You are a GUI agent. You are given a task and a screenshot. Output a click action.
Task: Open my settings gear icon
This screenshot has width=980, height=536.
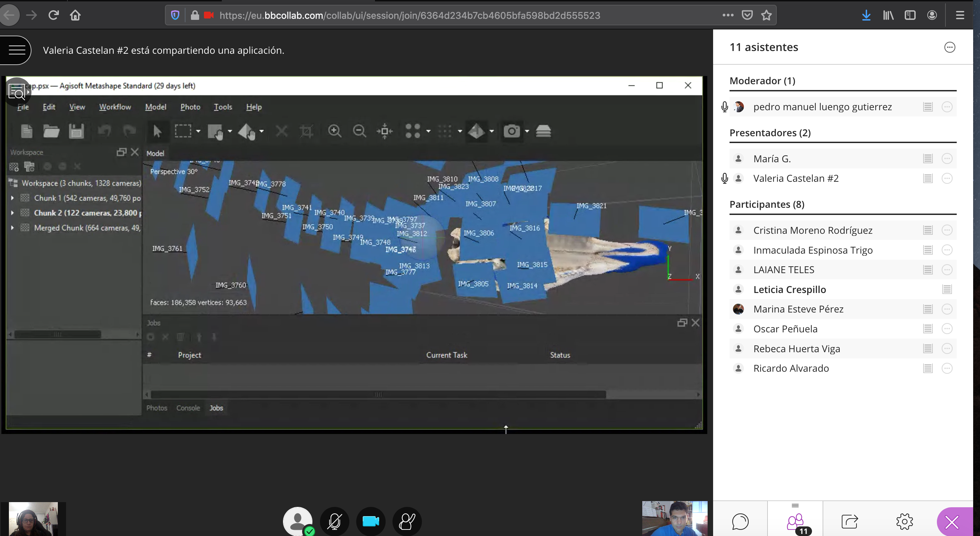point(904,521)
